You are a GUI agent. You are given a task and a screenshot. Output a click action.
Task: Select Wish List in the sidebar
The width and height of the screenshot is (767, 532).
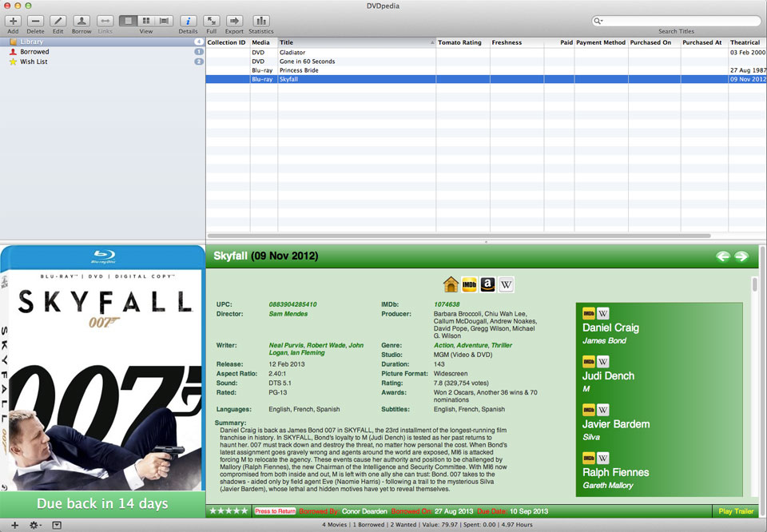tap(34, 62)
